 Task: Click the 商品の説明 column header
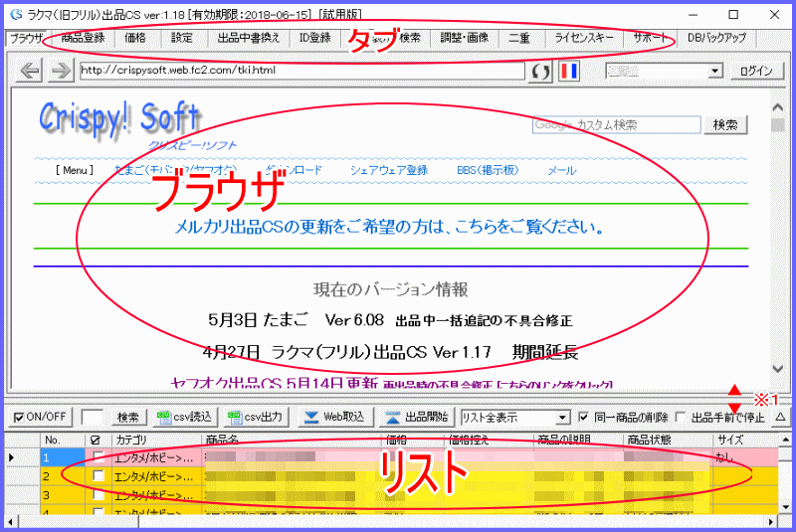coord(578,440)
